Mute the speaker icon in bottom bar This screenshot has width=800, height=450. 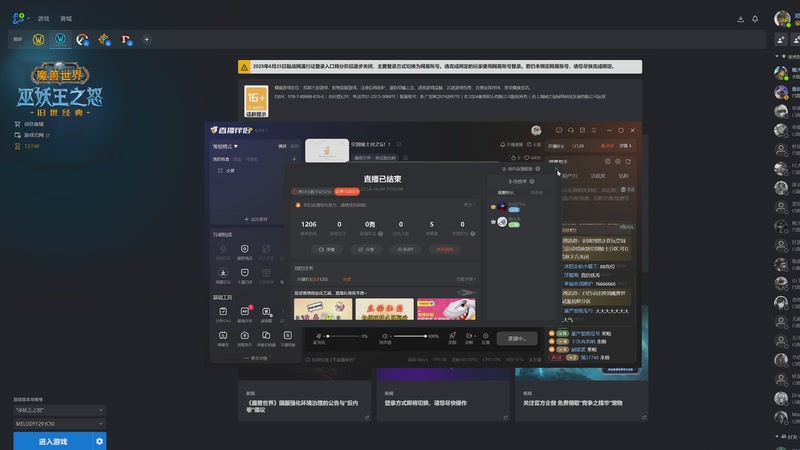[385, 336]
